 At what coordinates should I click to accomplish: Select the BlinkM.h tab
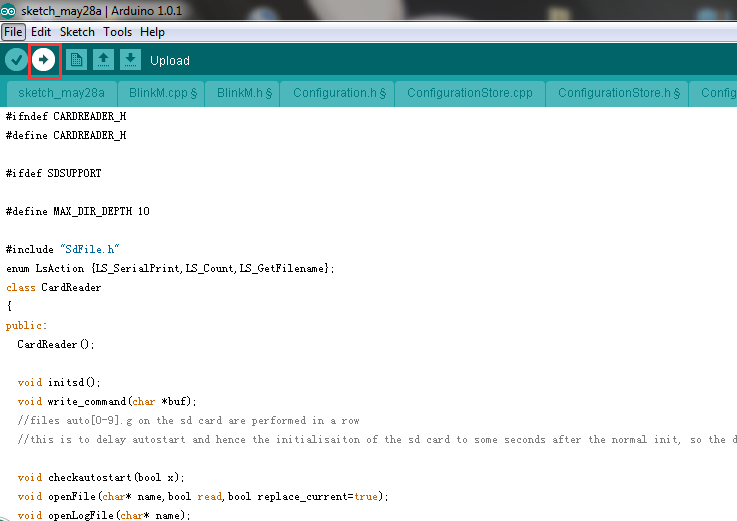pos(246,93)
